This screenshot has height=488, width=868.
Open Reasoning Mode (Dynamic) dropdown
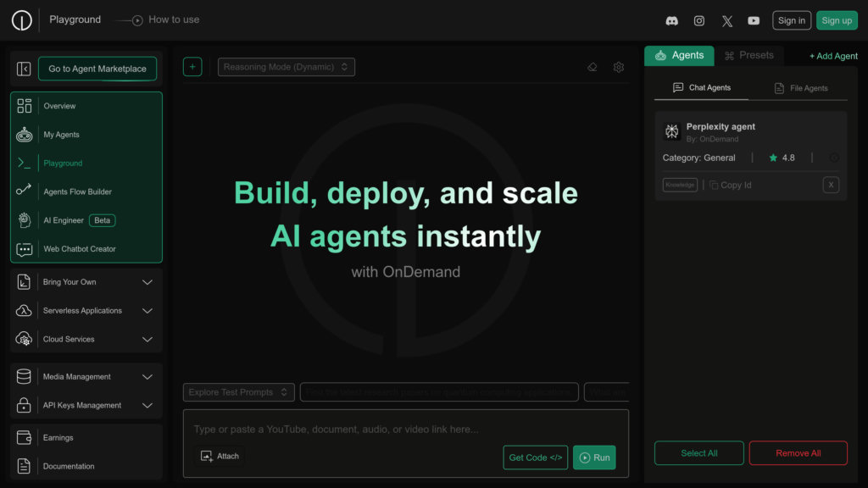287,67
